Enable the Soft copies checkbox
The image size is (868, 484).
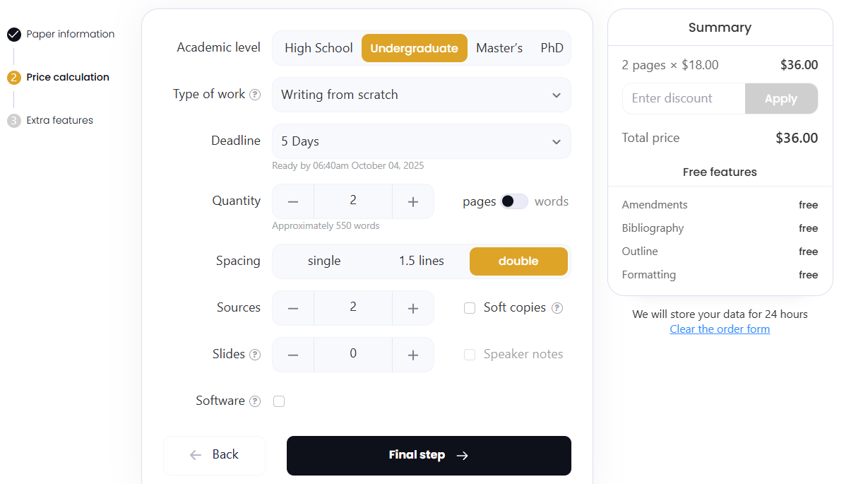(470, 308)
